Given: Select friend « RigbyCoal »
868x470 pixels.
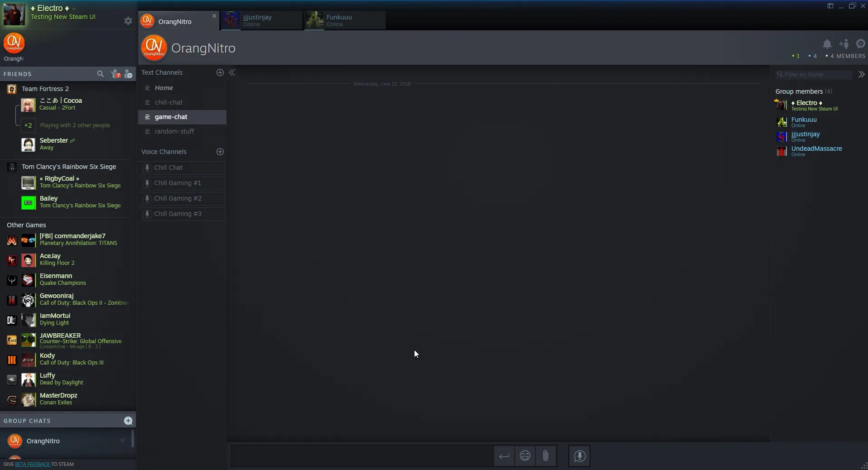Looking at the screenshot, I should [x=68, y=182].
